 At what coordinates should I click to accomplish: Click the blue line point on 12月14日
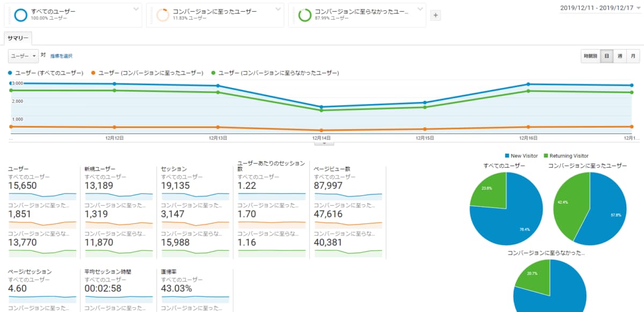[321, 107]
